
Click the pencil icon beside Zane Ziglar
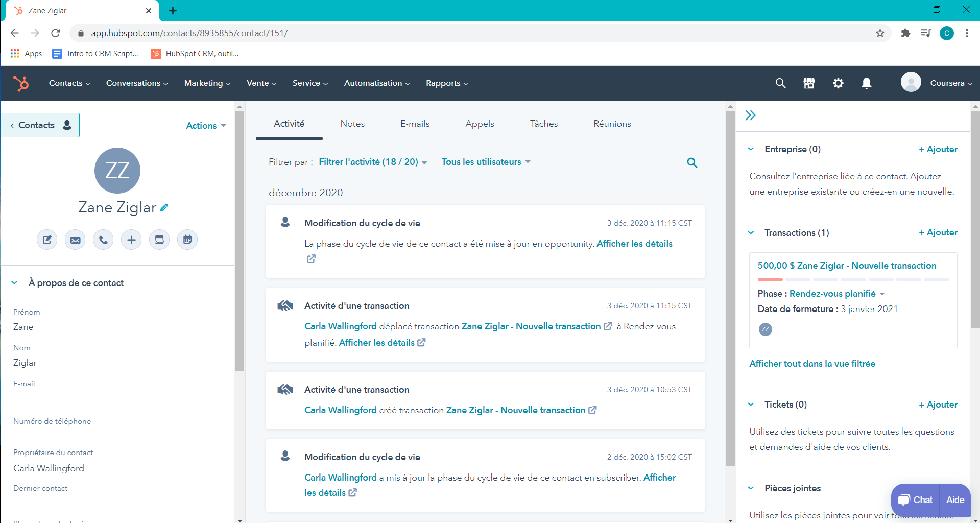(164, 207)
